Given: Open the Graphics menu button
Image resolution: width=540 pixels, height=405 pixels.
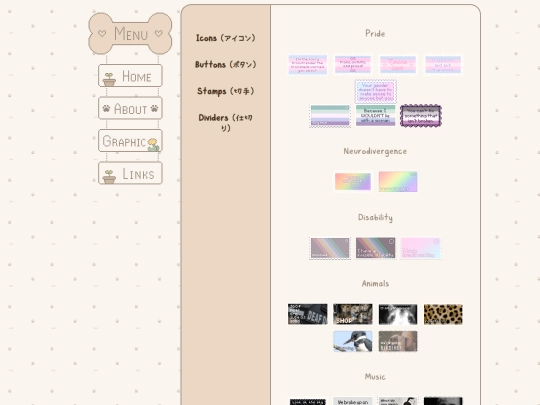Looking at the screenshot, I should (x=130, y=141).
